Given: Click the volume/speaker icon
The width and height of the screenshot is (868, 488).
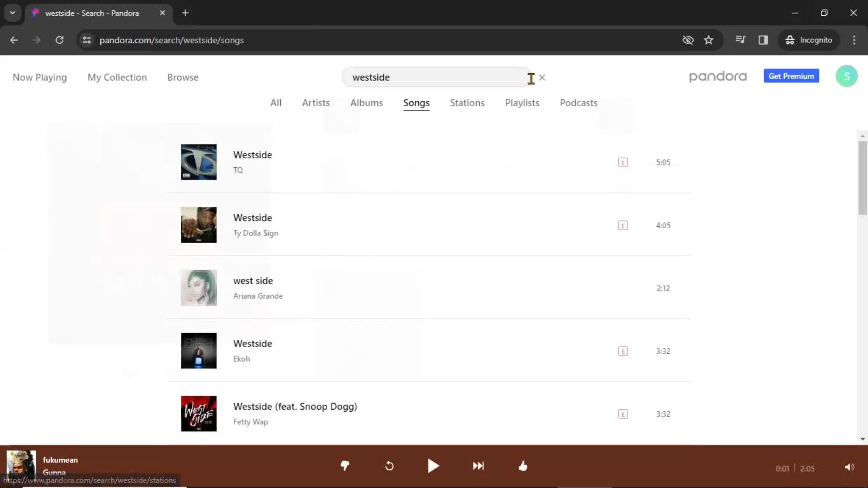Looking at the screenshot, I should click(x=849, y=467).
